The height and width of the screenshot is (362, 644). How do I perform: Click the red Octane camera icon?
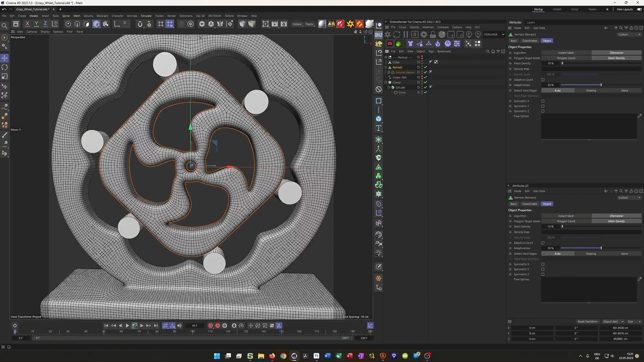click(390, 43)
